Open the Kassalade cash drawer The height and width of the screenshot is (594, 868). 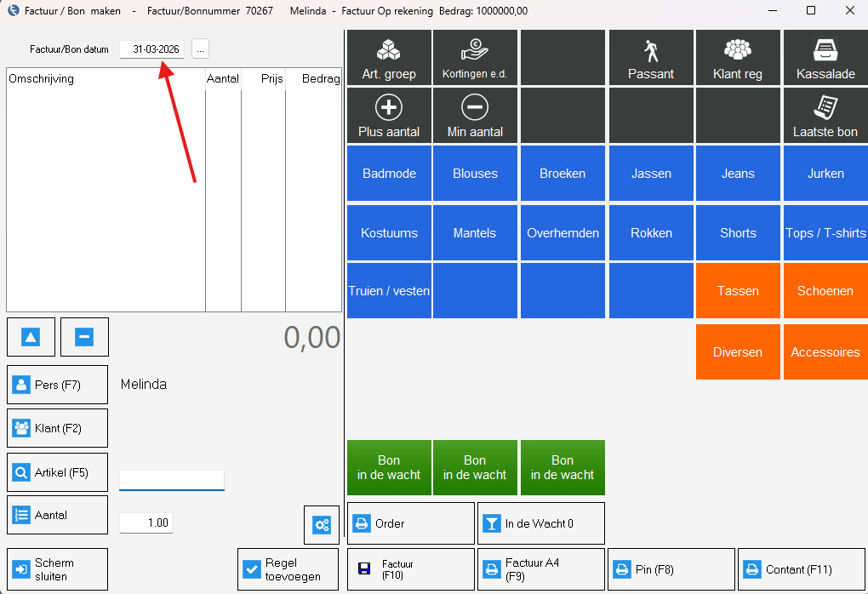pyautogui.click(x=825, y=58)
